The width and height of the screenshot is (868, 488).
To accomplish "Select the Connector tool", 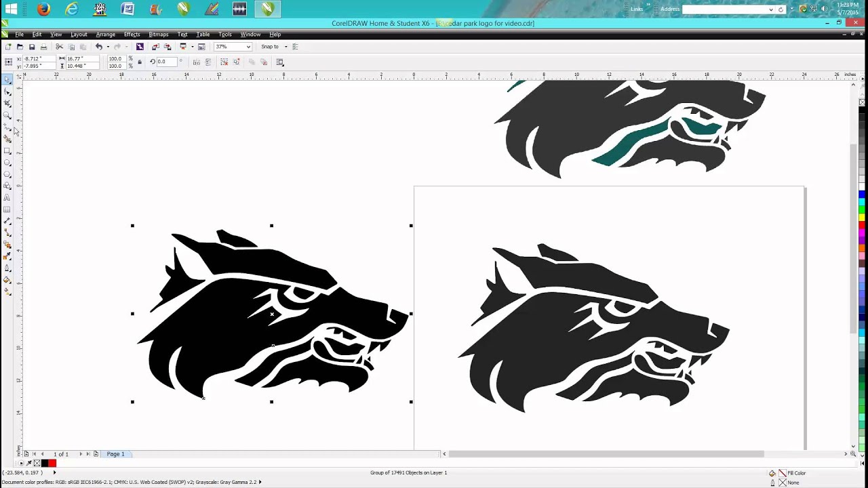I will 7,233.
